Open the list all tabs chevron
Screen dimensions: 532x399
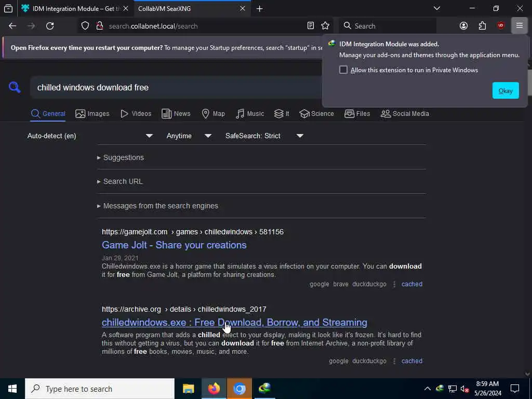(436, 8)
